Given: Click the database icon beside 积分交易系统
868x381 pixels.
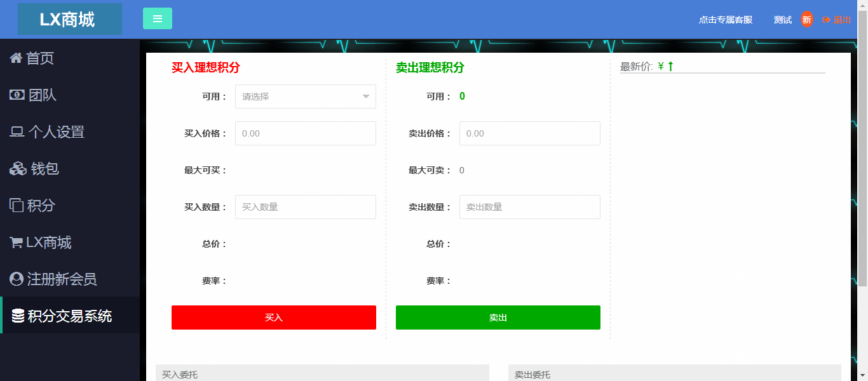Looking at the screenshot, I should (x=18, y=316).
